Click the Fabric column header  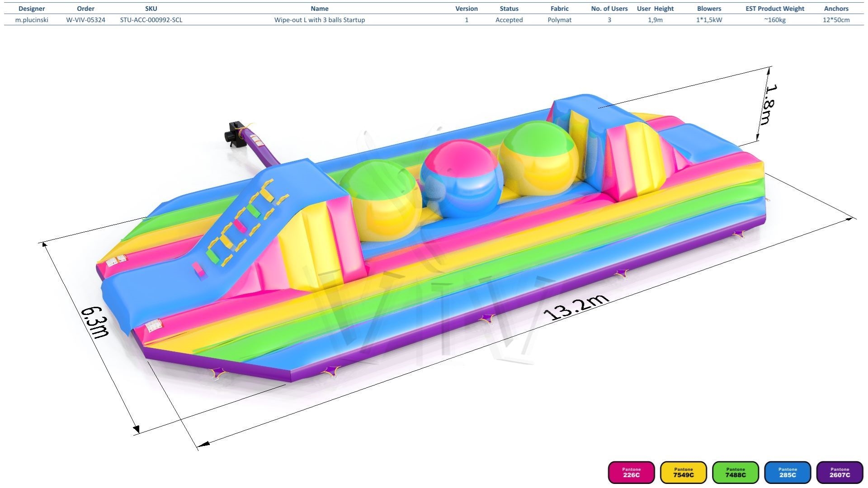560,9
